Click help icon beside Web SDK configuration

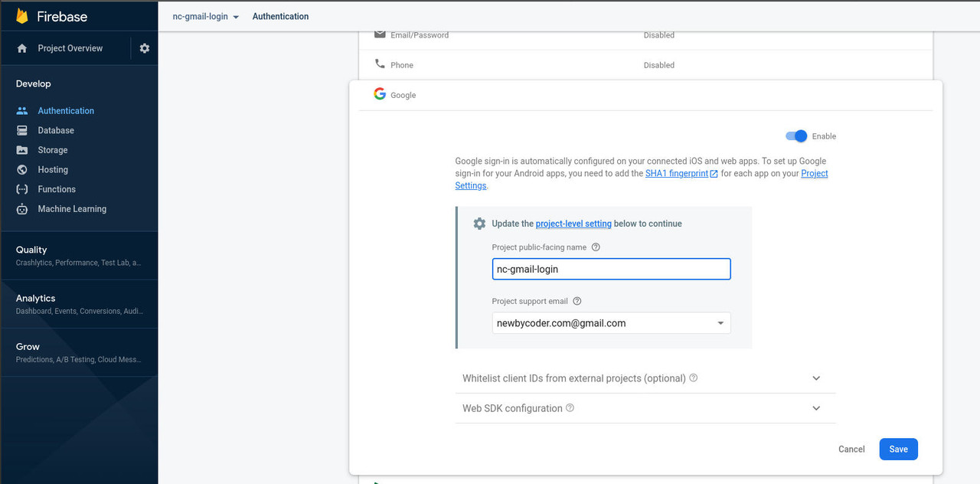click(570, 408)
